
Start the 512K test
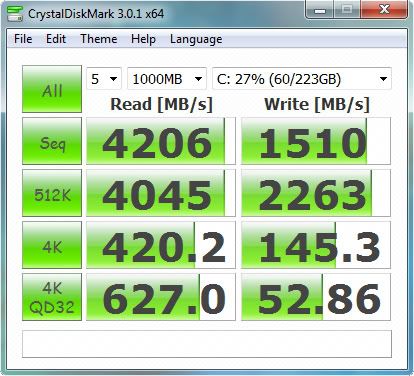coord(52,193)
